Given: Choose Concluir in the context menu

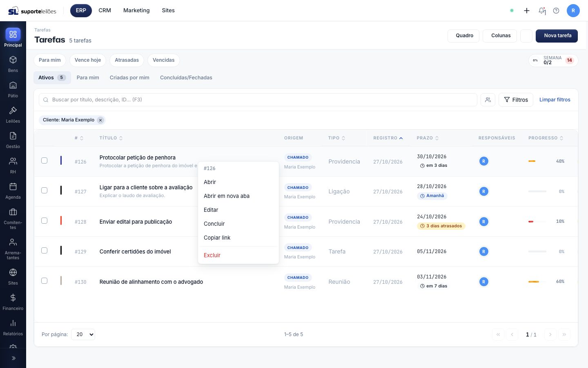Looking at the screenshot, I should tap(238, 224).
